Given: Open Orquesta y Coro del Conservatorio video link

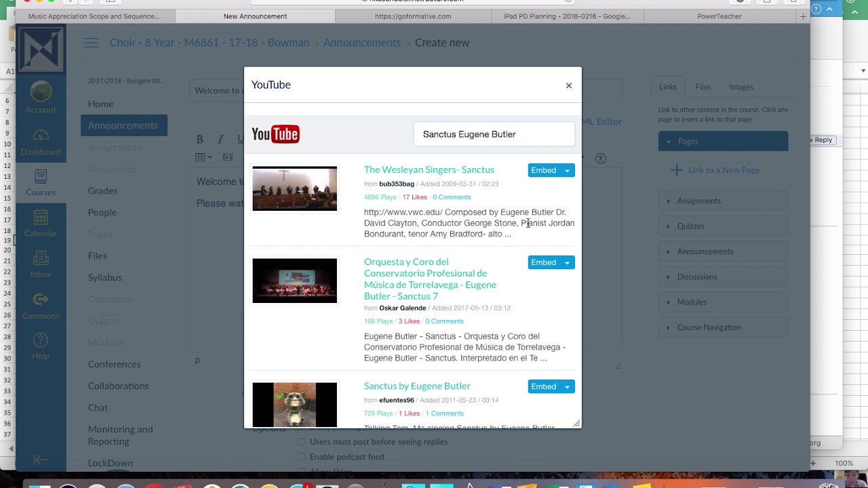Looking at the screenshot, I should click(430, 279).
